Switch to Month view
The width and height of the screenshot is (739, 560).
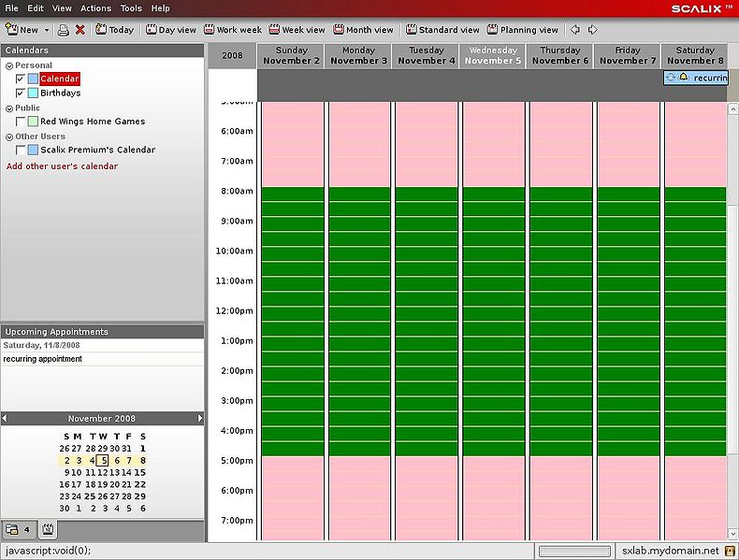(363, 30)
